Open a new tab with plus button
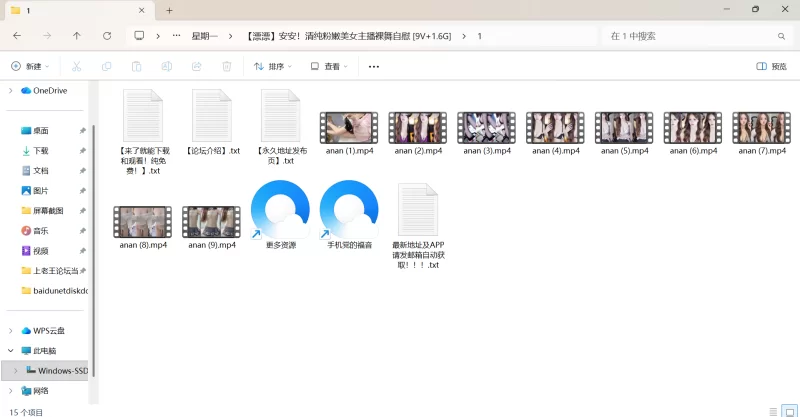Viewport: 800px width, 417px height. (169, 10)
